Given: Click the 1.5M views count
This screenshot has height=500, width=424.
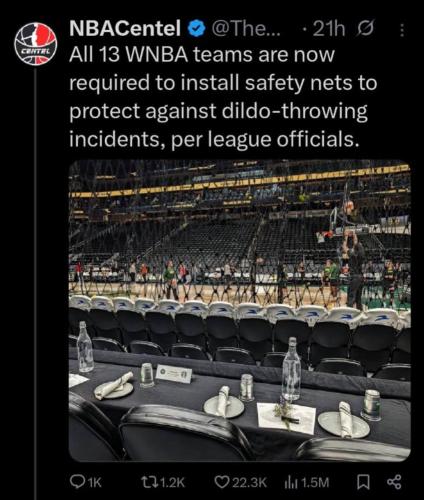Looking at the screenshot, I should point(315,482).
